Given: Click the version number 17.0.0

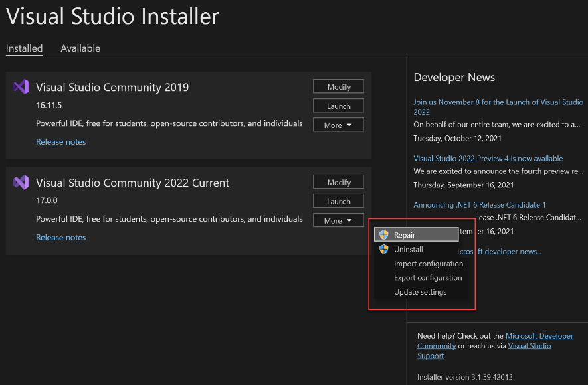Looking at the screenshot, I should pyautogui.click(x=47, y=200).
